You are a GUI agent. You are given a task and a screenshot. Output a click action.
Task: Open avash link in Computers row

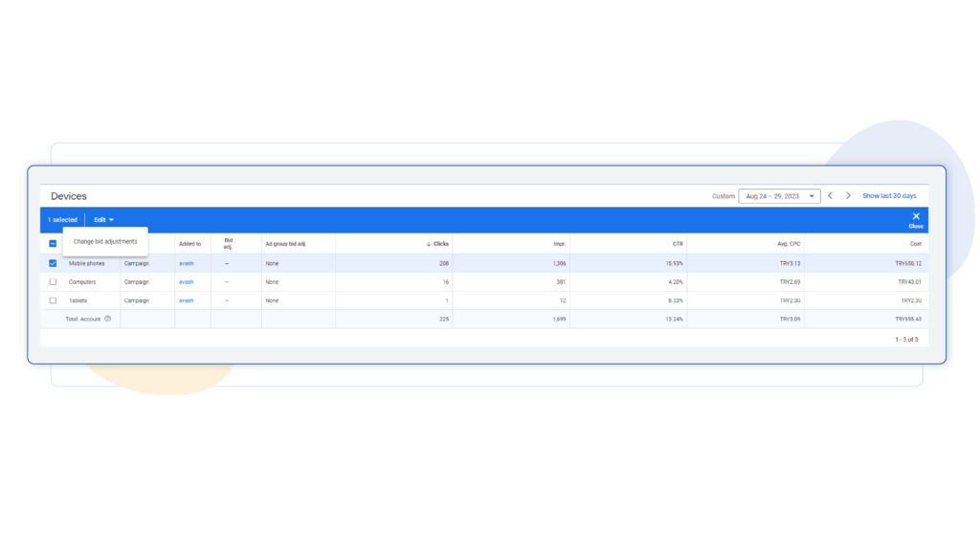(187, 282)
